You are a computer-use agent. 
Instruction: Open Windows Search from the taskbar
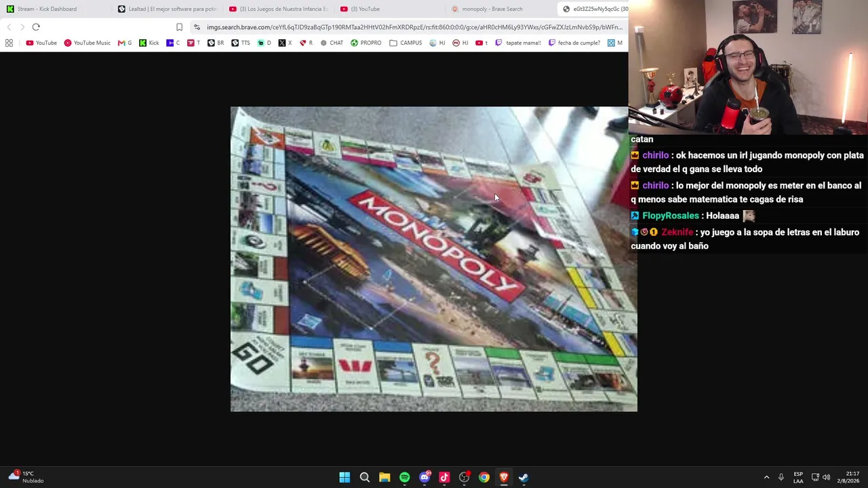364,477
